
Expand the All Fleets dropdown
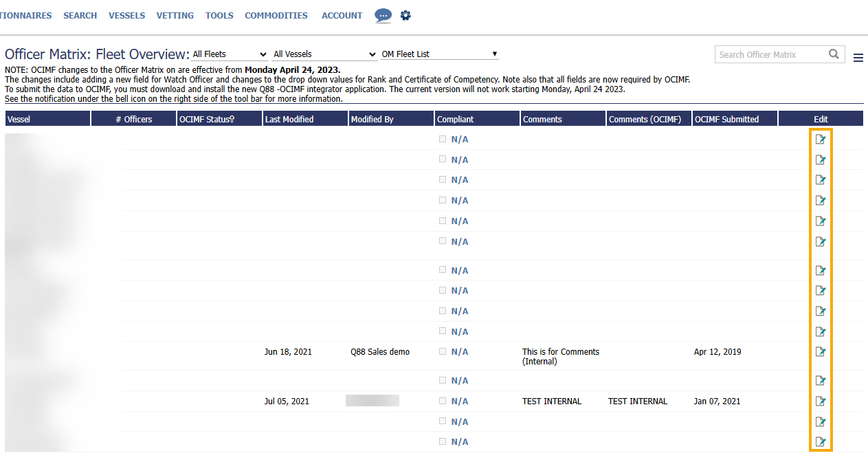click(x=230, y=54)
